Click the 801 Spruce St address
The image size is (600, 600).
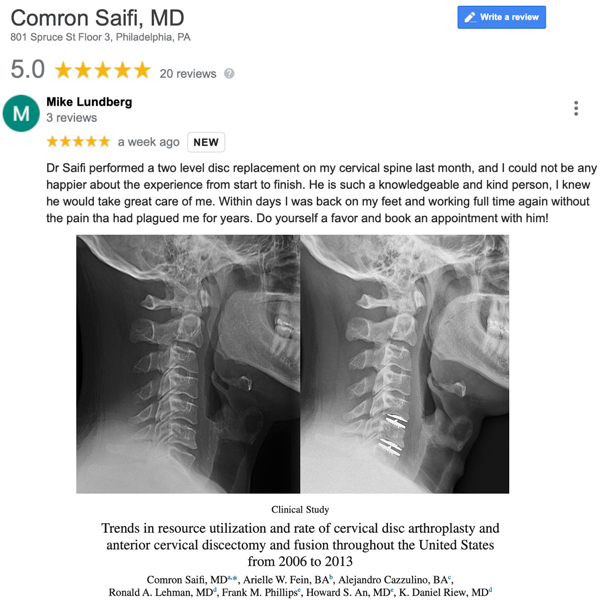point(100,37)
